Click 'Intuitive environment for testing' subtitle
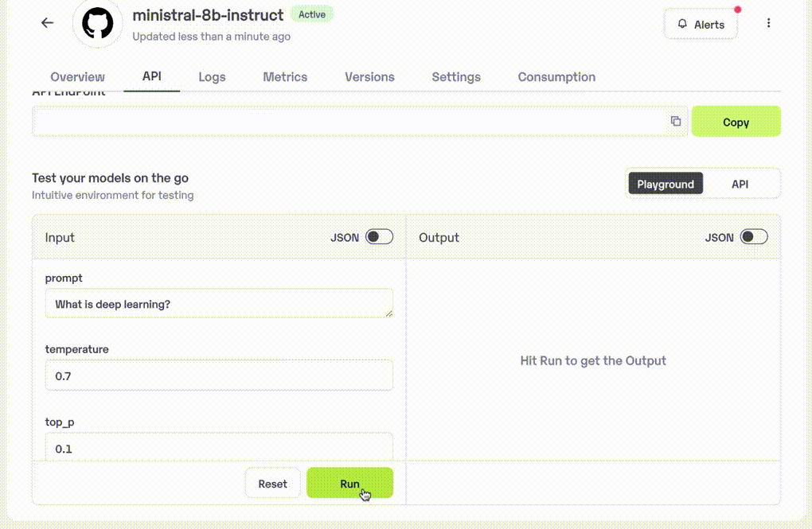This screenshot has width=812, height=529. [x=113, y=195]
